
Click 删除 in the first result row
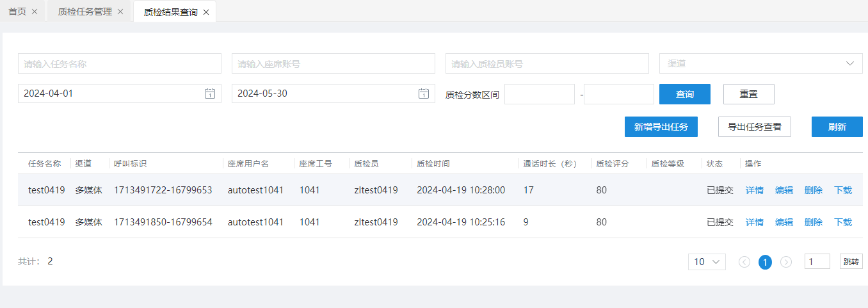pyautogui.click(x=814, y=190)
